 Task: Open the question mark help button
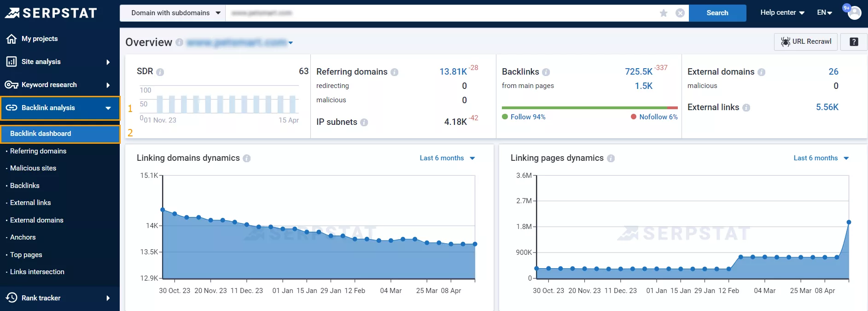point(854,41)
